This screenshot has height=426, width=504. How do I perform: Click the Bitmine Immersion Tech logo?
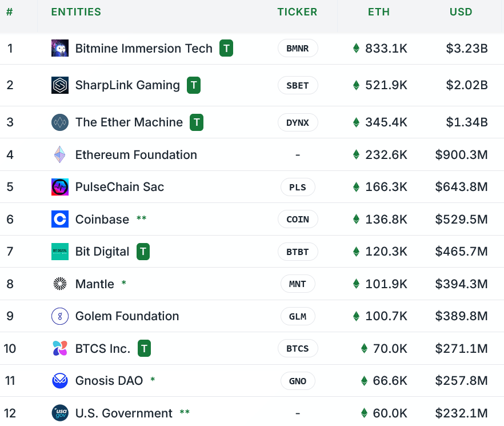pos(59,48)
